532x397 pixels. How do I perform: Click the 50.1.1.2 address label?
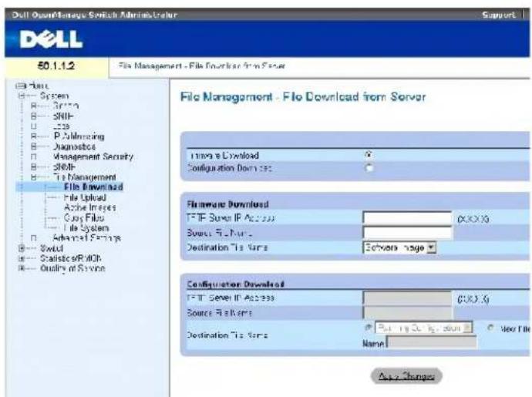(x=56, y=66)
